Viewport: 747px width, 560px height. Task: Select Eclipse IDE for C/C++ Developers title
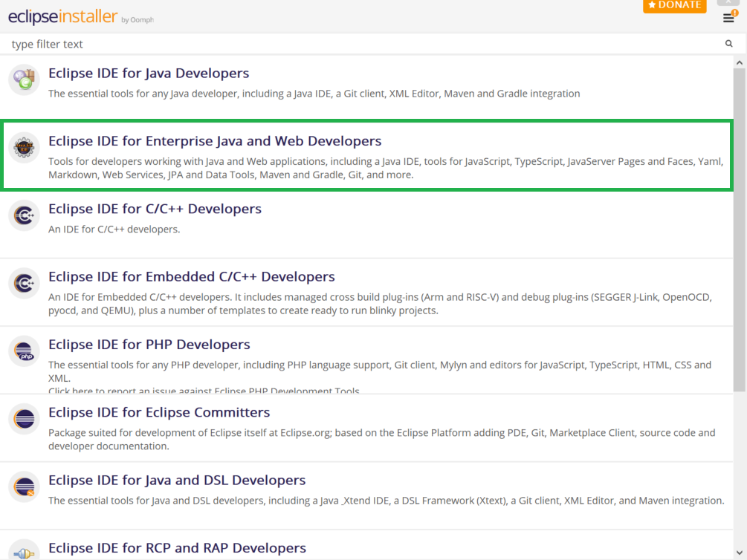155,209
